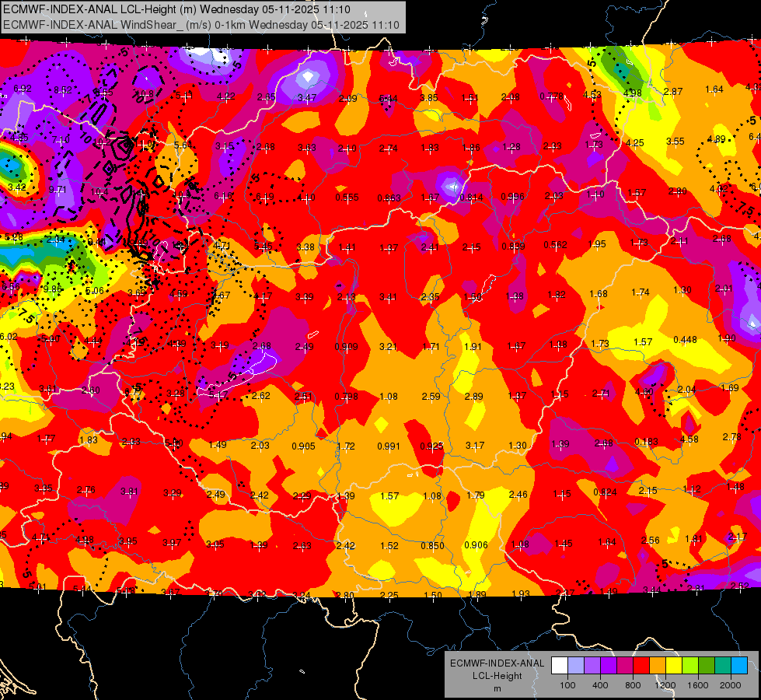Click the wind shear value 0.850
Viewport: 761px width, 700px height.
432,545
